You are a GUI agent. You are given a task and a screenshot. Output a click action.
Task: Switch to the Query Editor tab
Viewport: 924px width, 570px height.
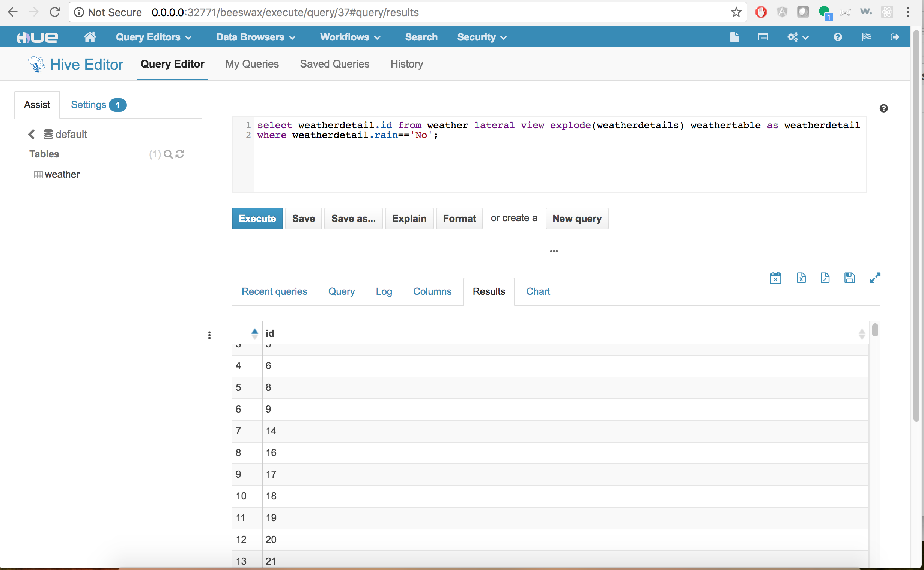(x=172, y=64)
